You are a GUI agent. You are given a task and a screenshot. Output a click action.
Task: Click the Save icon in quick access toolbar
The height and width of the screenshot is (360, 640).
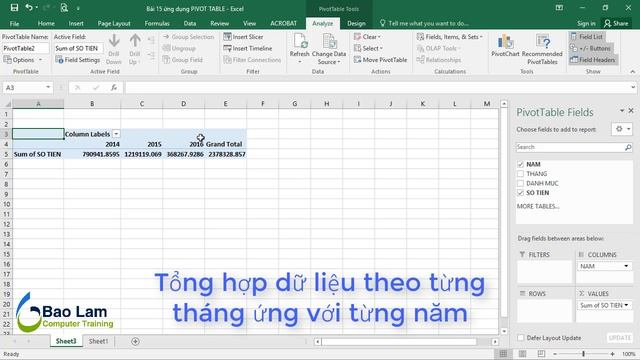point(14,7)
